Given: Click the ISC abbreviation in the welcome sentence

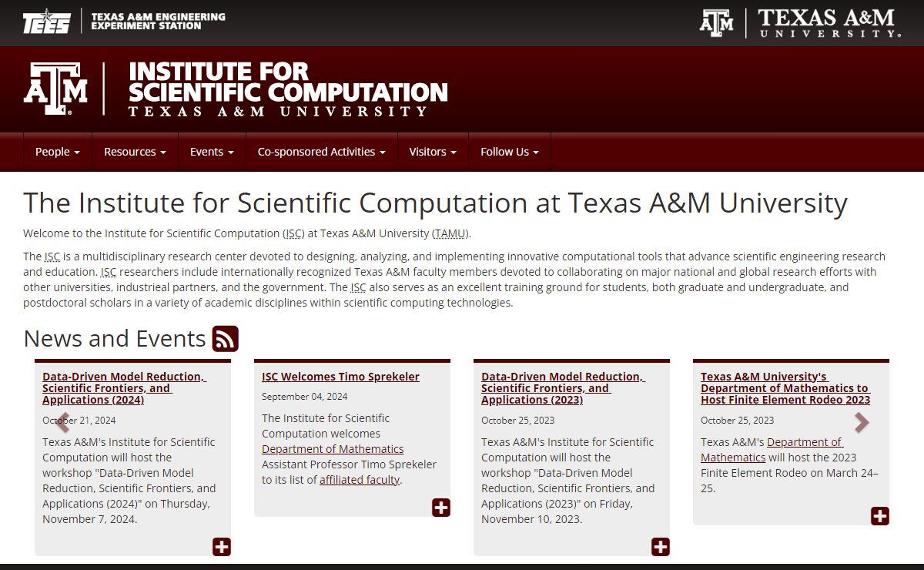Looking at the screenshot, I should (293, 233).
